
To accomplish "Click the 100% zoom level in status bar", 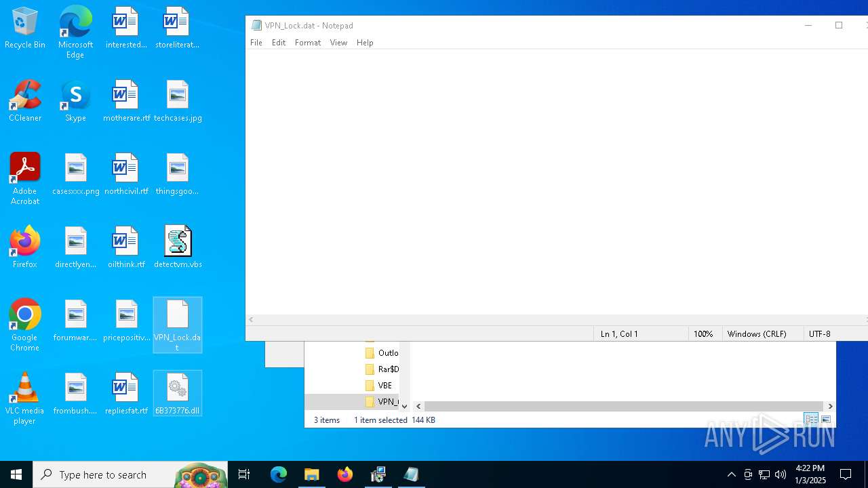I will click(x=703, y=334).
